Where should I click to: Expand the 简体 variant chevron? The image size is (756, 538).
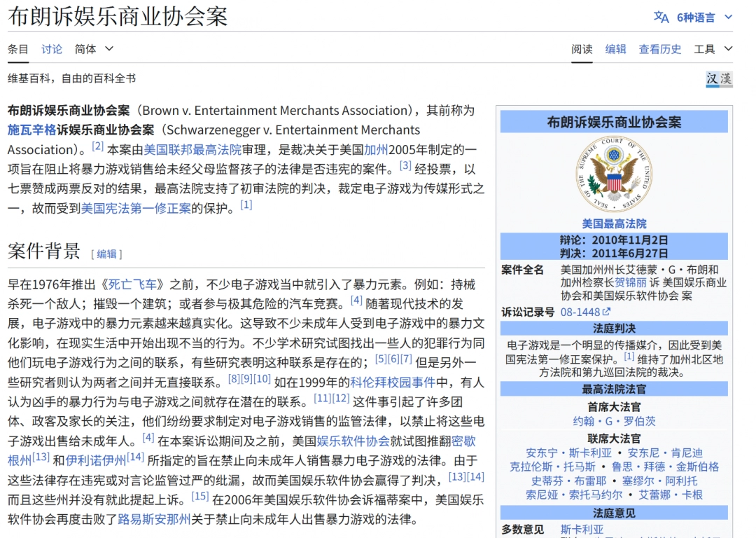coord(109,49)
